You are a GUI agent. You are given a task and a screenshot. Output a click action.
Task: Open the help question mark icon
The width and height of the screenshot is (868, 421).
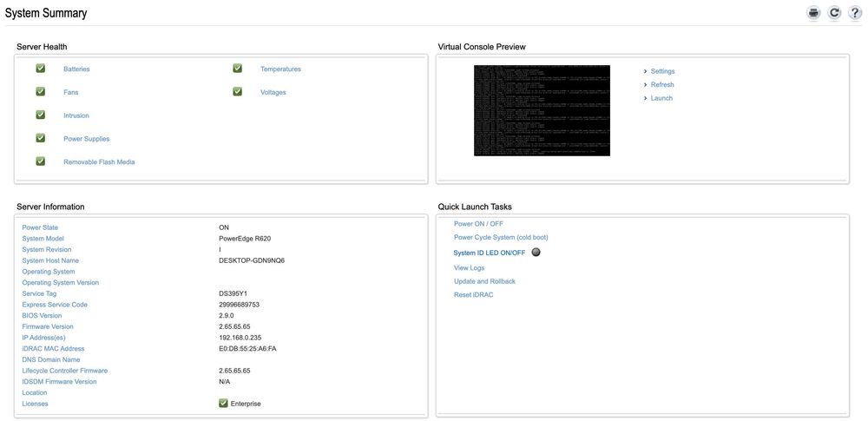pyautogui.click(x=855, y=13)
